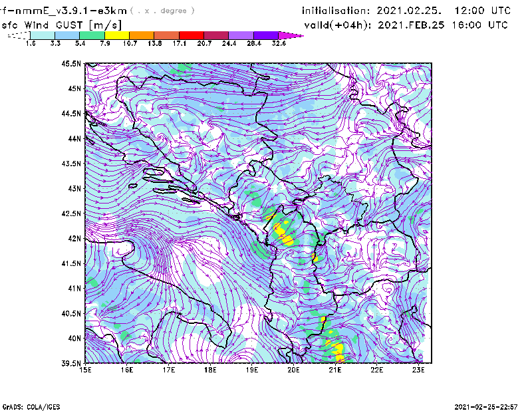Click the 39.5N latitude label
The width and height of the screenshot is (532, 411).
coord(71,364)
